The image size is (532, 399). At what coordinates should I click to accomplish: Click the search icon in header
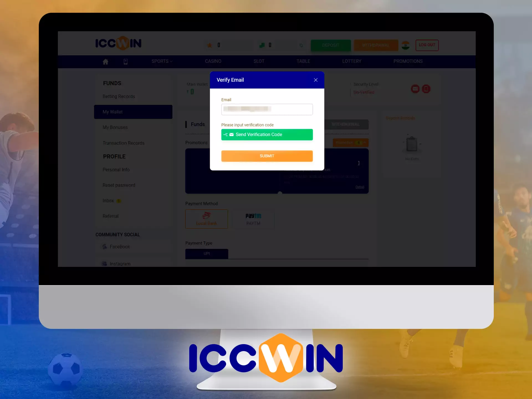(301, 45)
